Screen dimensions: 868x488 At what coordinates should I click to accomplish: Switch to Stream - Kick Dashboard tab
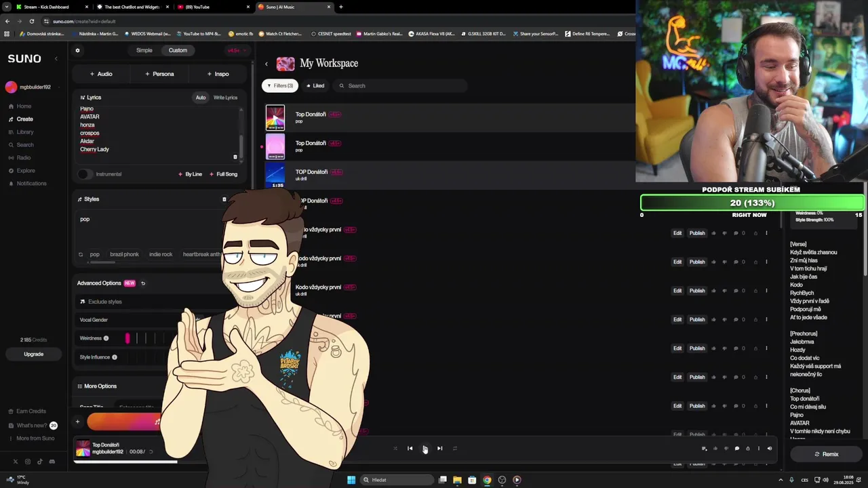[51, 7]
